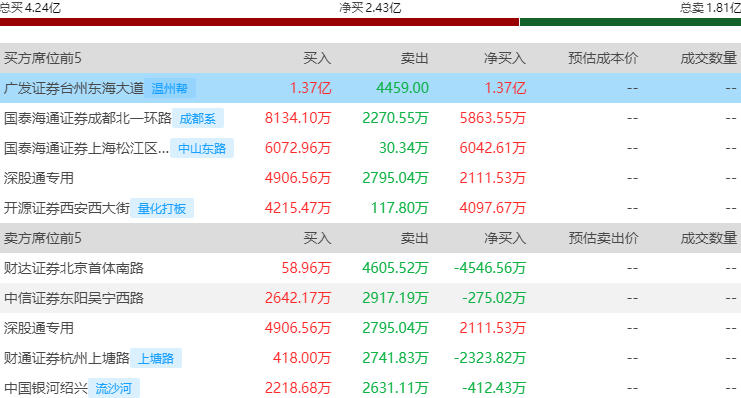Click sell value 2270.55万
The image size is (741, 398).
(x=396, y=118)
